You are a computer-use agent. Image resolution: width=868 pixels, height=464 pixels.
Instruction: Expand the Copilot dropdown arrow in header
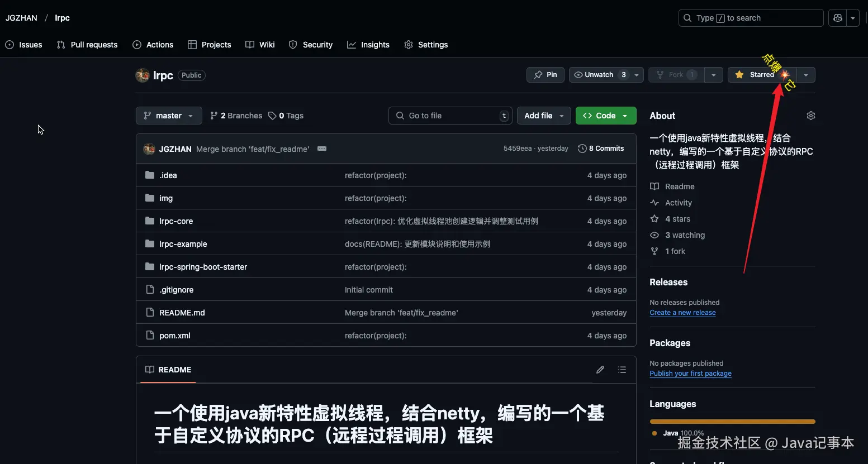pyautogui.click(x=853, y=18)
